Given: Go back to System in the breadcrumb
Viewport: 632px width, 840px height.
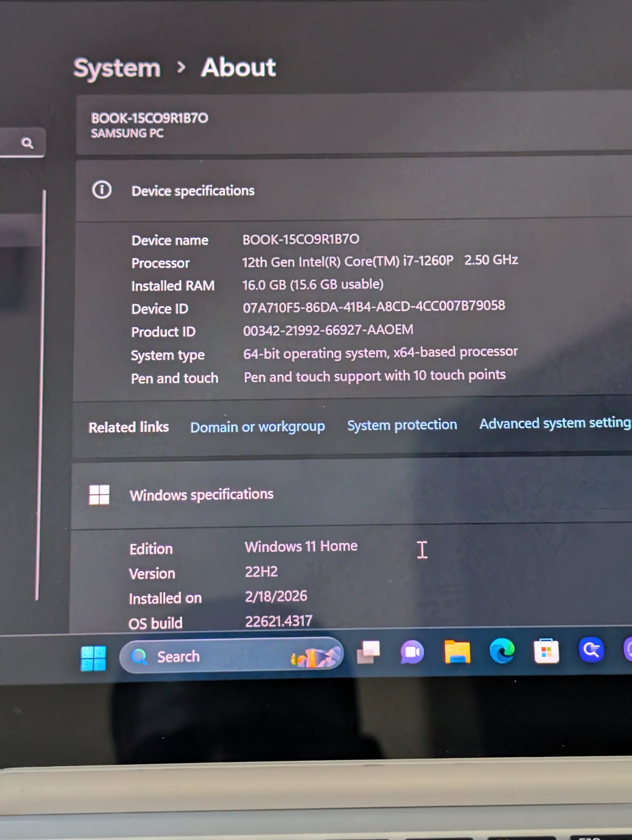Looking at the screenshot, I should (117, 69).
